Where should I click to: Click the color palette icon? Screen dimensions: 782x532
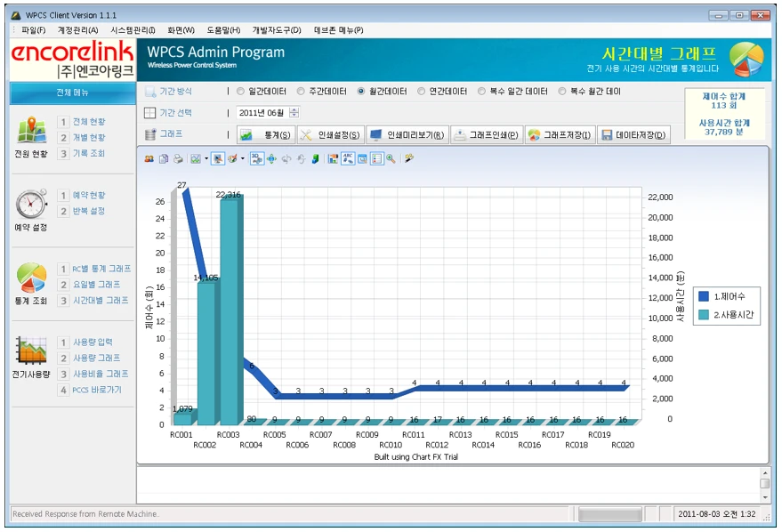(232, 159)
